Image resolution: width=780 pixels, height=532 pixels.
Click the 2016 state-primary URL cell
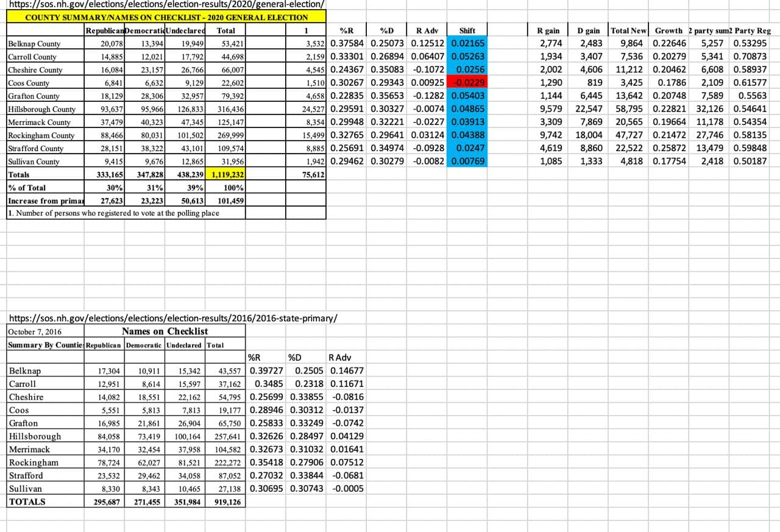[172, 318]
